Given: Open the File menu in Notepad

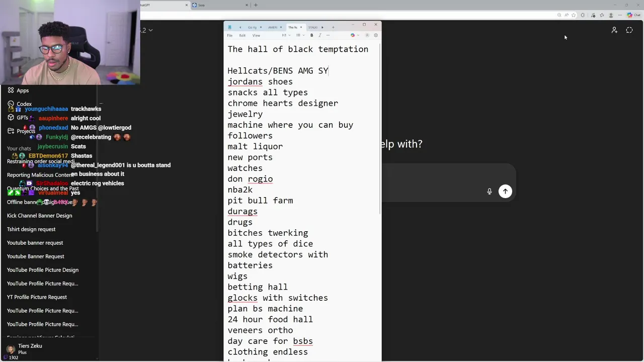Looking at the screenshot, I should tap(229, 35).
